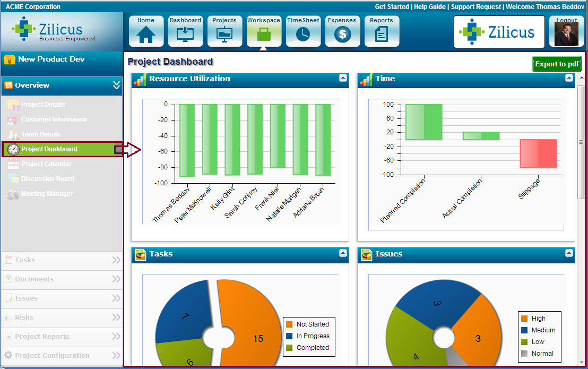This screenshot has height=369, width=588.
Task: Open the Reports document icon
Action: [x=382, y=34]
